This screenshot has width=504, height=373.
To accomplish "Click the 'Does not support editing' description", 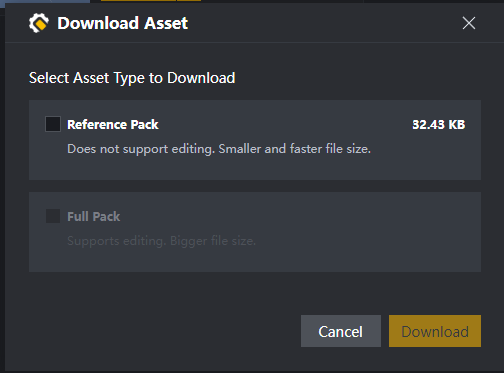I will tap(219, 149).
